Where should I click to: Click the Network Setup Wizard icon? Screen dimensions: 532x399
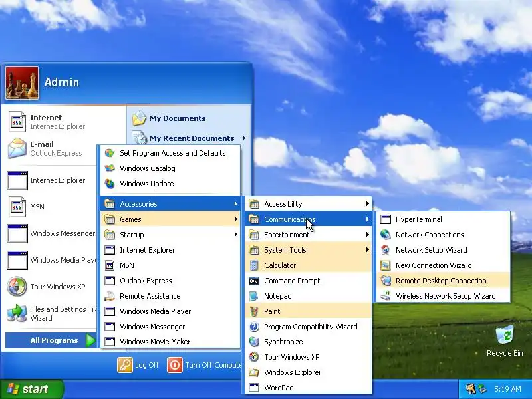(386, 250)
